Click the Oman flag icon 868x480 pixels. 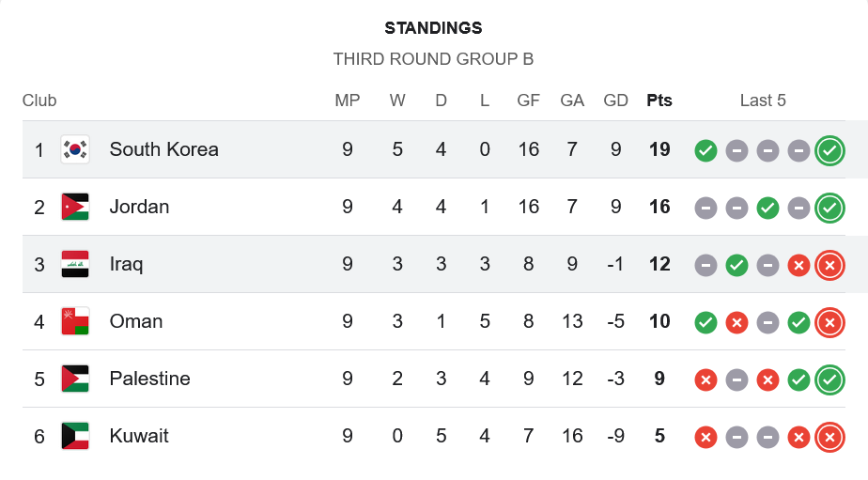pos(75,321)
